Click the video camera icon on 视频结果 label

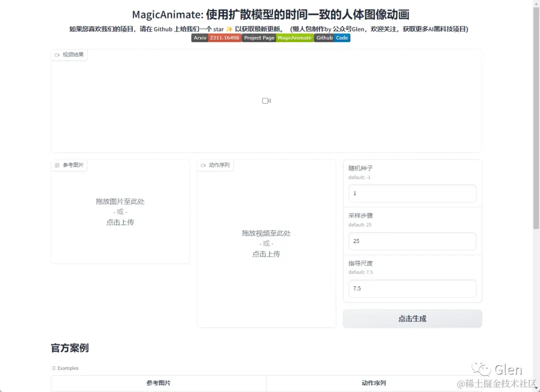pyautogui.click(x=57, y=55)
